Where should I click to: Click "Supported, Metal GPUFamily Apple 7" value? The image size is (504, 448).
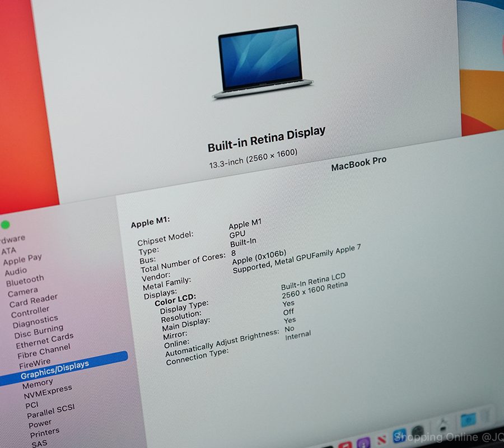point(297,259)
